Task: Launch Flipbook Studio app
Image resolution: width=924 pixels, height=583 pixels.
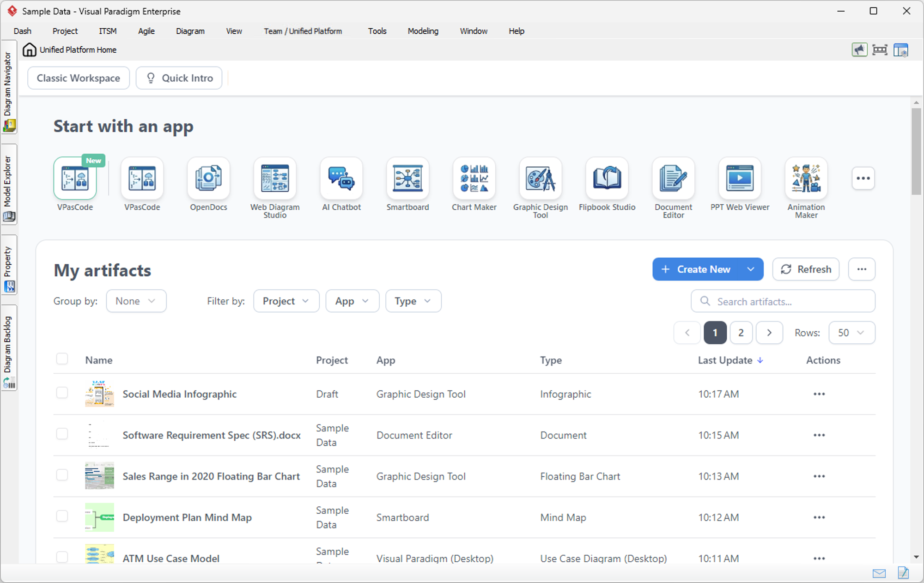Action: [607, 179]
